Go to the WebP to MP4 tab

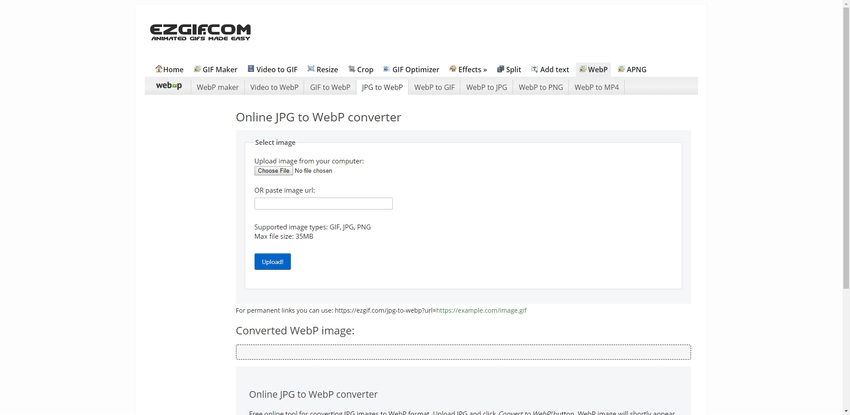pyautogui.click(x=597, y=87)
